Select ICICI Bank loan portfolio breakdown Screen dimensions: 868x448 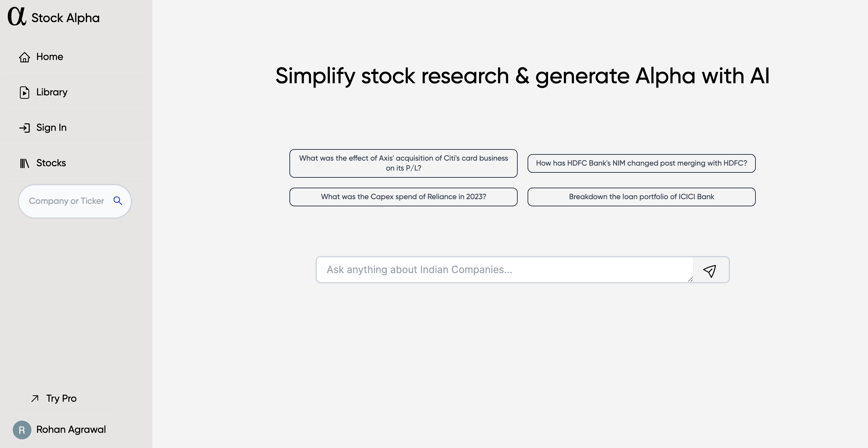click(x=641, y=197)
